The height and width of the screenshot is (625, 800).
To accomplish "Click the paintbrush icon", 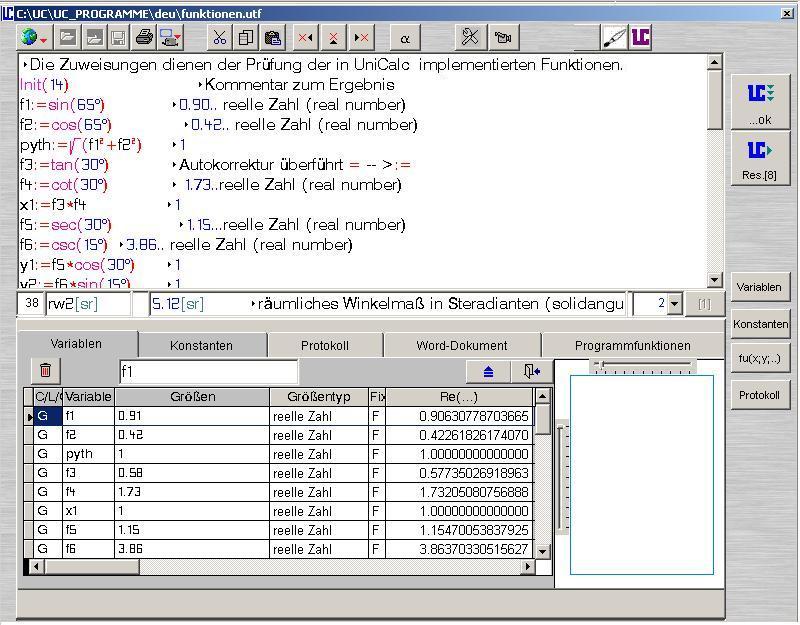I will click(614, 37).
